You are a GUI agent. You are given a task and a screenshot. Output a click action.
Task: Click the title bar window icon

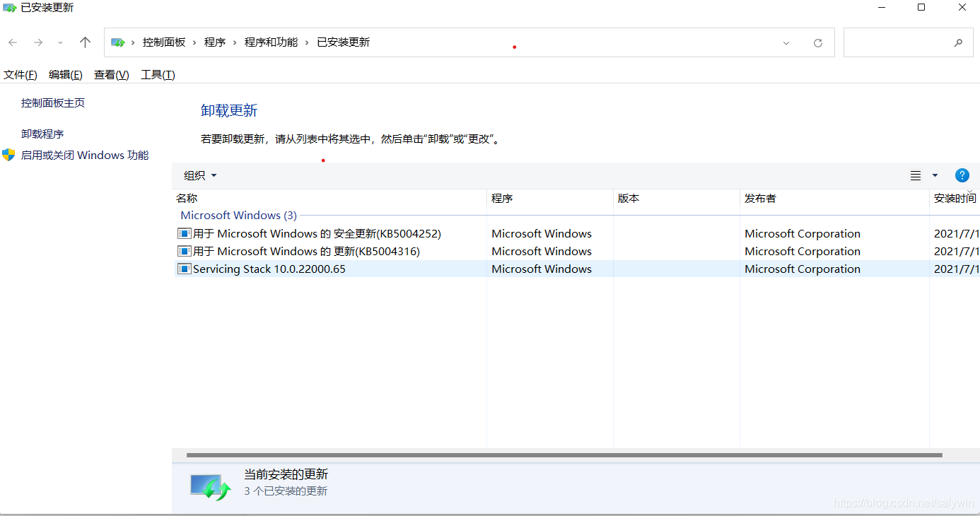coord(9,8)
